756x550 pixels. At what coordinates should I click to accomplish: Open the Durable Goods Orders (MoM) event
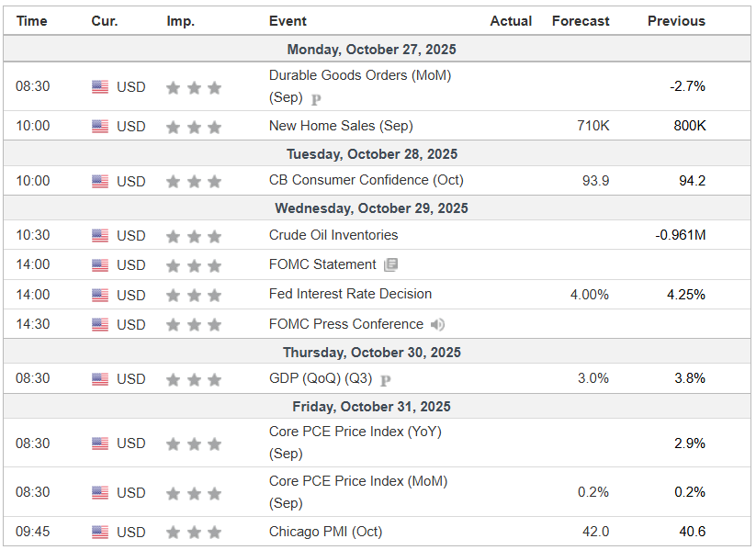[359, 75]
